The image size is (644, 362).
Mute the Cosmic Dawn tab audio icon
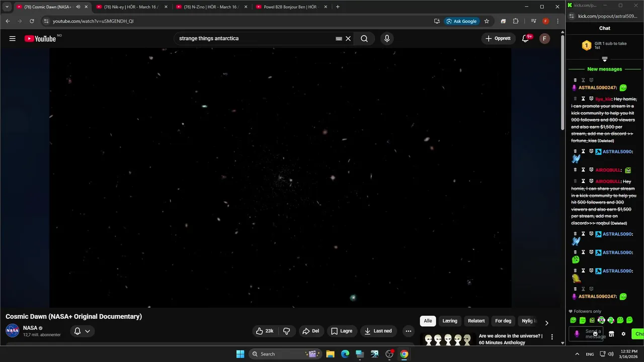click(78, 7)
